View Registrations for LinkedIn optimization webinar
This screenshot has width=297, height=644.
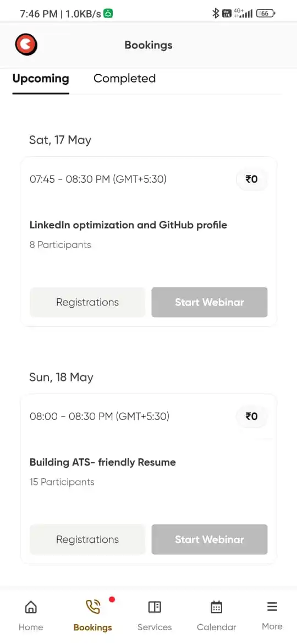87,302
